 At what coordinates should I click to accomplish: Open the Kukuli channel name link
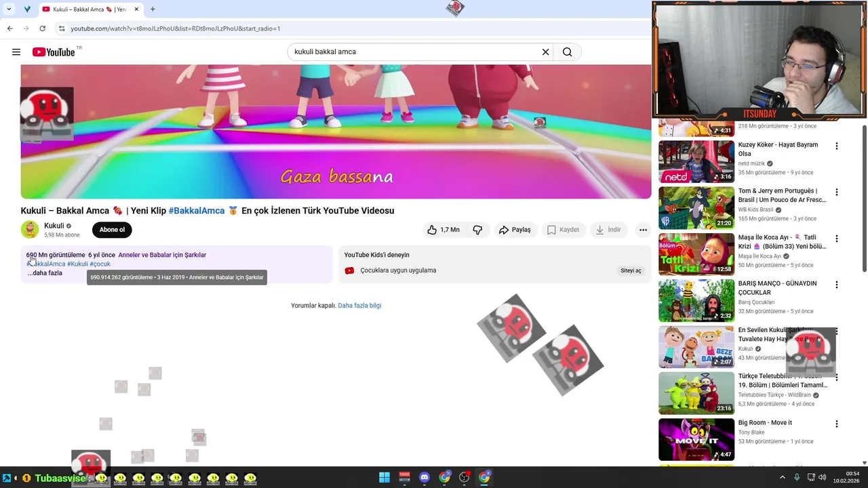click(x=54, y=226)
